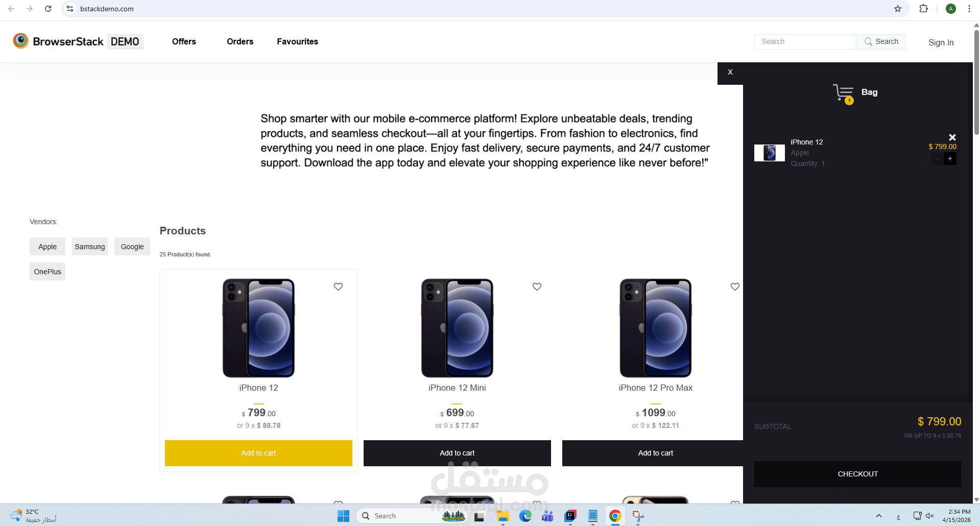Viewport: 980px width, 526px height.
Task: Increase the iPhone 12 quantity with the plus button
Action: click(950, 159)
